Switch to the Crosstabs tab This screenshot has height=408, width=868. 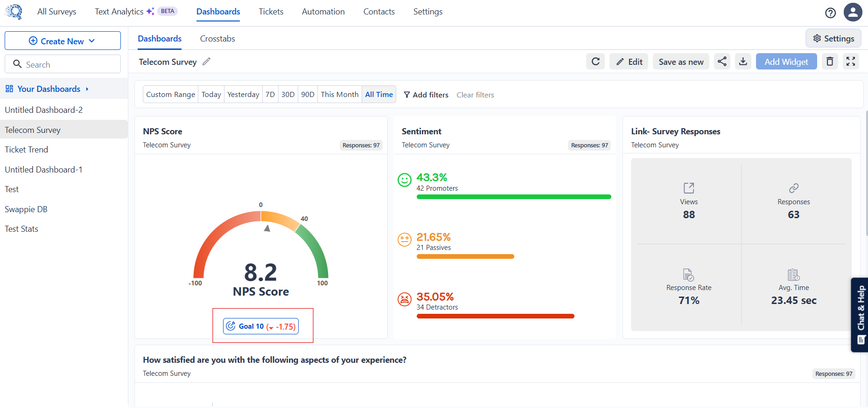click(x=217, y=39)
